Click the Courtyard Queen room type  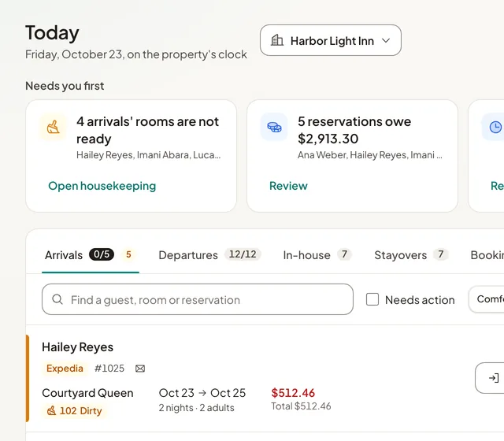[87, 393]
